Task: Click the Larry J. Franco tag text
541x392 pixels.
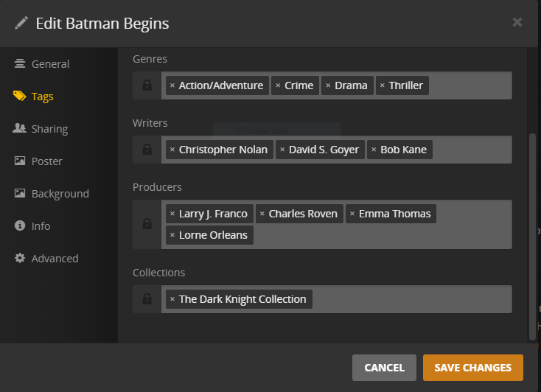Action: (x=213, y=214)
